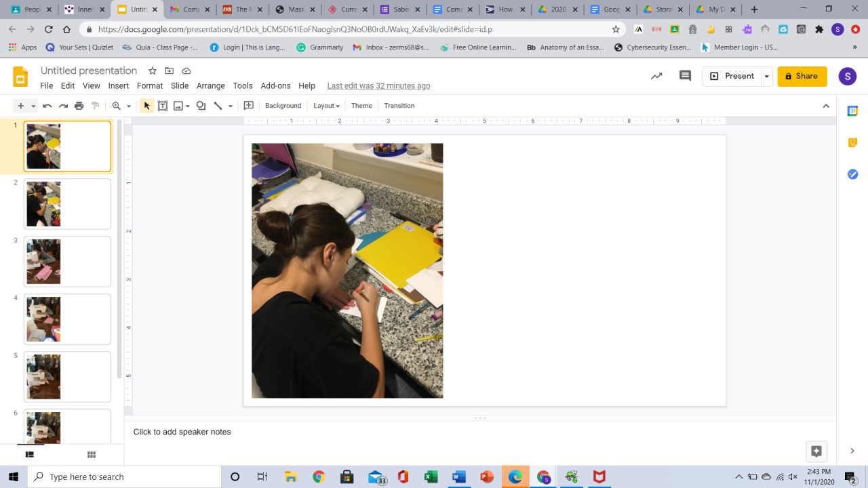Click the Redo arrow in the toolbar
This screenshot has height=488, width=868.
point(63,106)
